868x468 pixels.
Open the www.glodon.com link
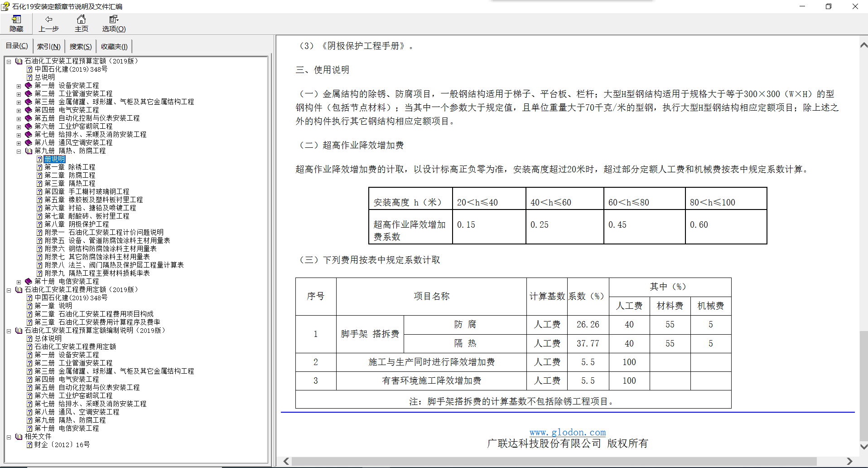coord(568,432)
